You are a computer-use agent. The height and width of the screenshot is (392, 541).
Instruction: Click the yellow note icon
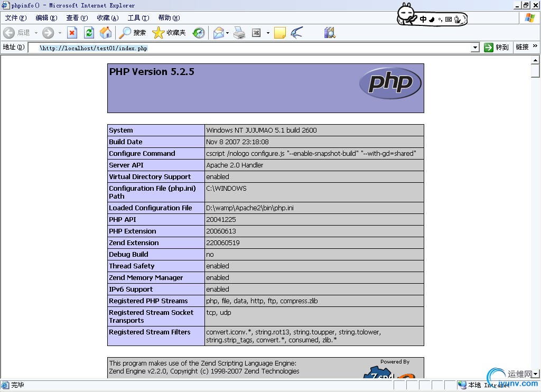tap(280, 33)
